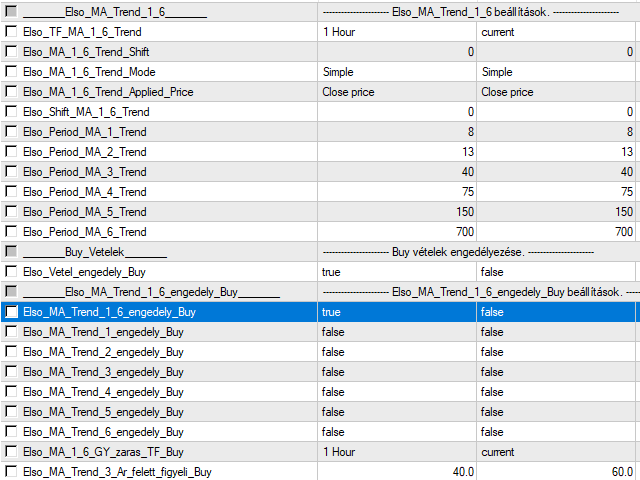
Task: Open the first 'false' of Elso_MA_Trend_5_engedely_Buy
Action: [397, 412]
